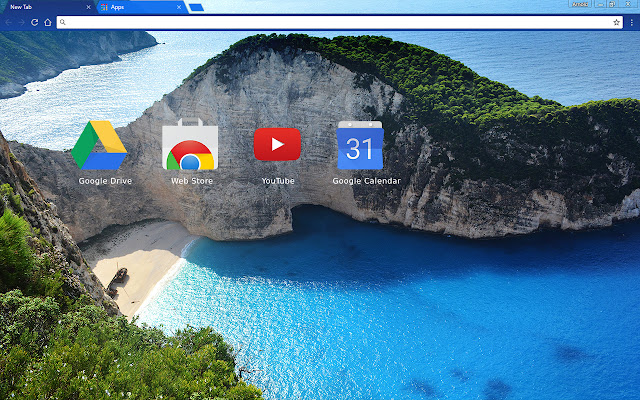Reload the current page
Viewport: 640px width, 400px height.
(x=34, y=22)
